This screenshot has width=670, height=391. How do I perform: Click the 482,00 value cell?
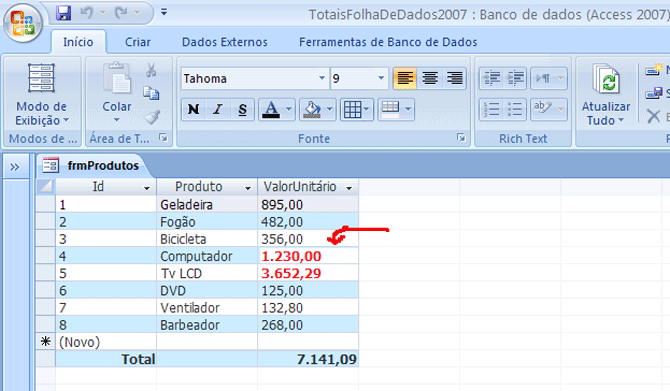tap(308, 222)
